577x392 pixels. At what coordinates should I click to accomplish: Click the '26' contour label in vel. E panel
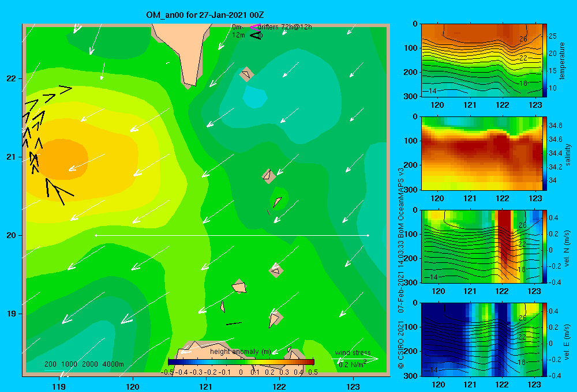pos(523,318)
